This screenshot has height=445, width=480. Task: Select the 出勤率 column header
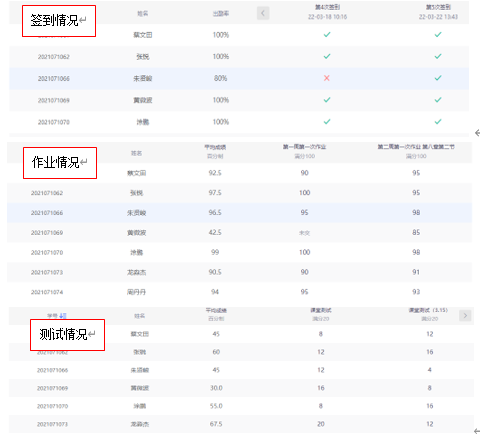pyautogui.click(x=221, y=14)
